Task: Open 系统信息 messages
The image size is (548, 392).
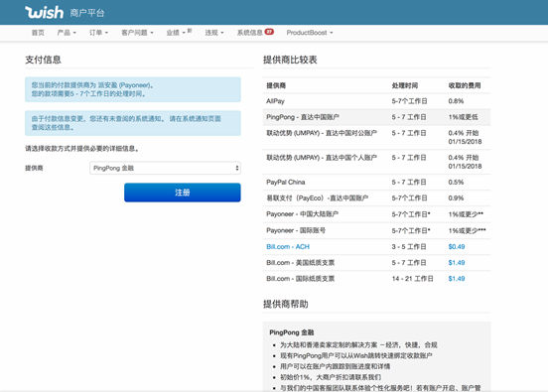Action: pyautogui.click(x=250, y=33)
